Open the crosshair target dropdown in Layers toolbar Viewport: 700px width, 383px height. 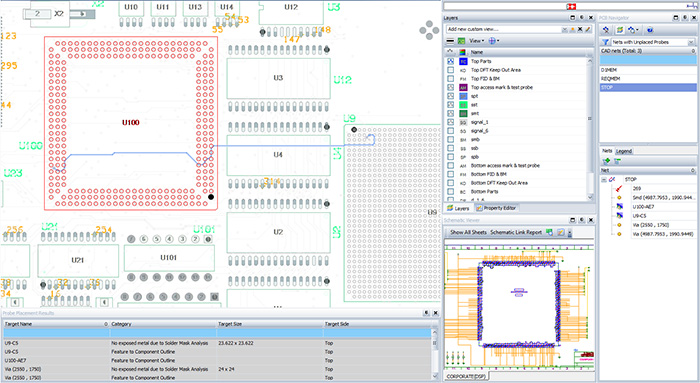(493, 41)
